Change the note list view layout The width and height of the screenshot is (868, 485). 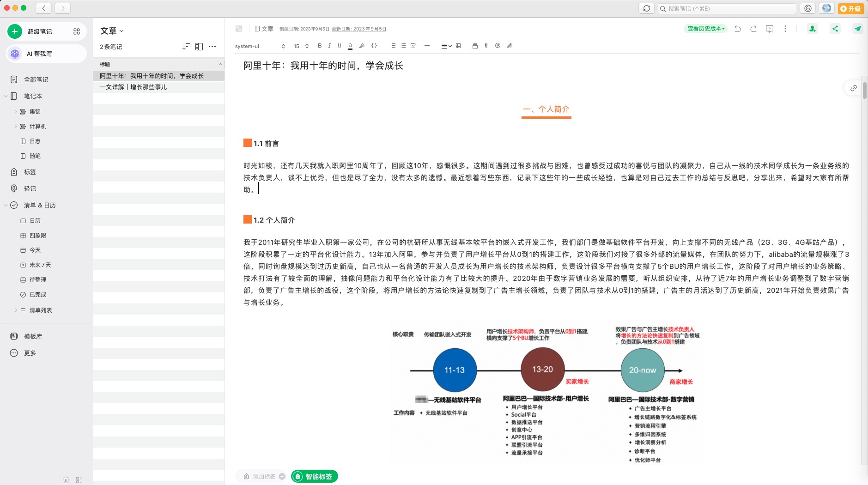(x=199, y=46)
